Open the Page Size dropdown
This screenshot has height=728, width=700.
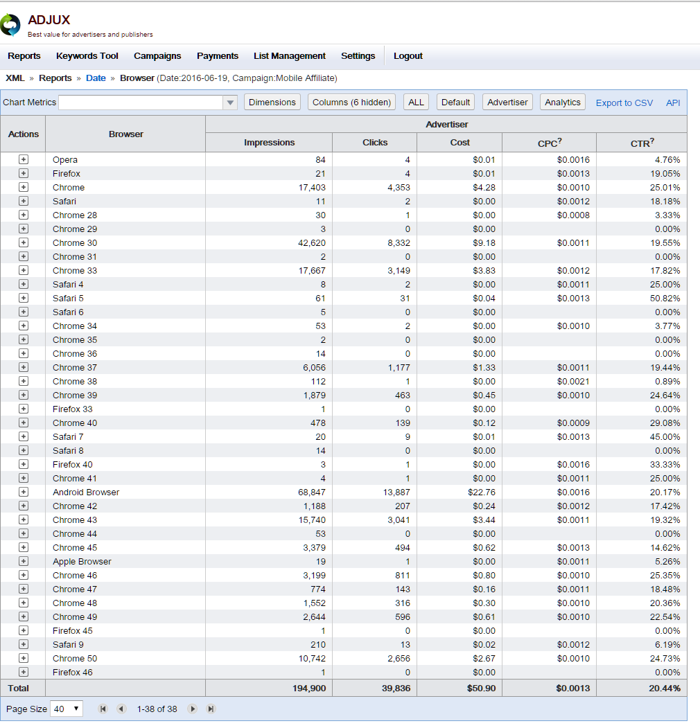66,709
